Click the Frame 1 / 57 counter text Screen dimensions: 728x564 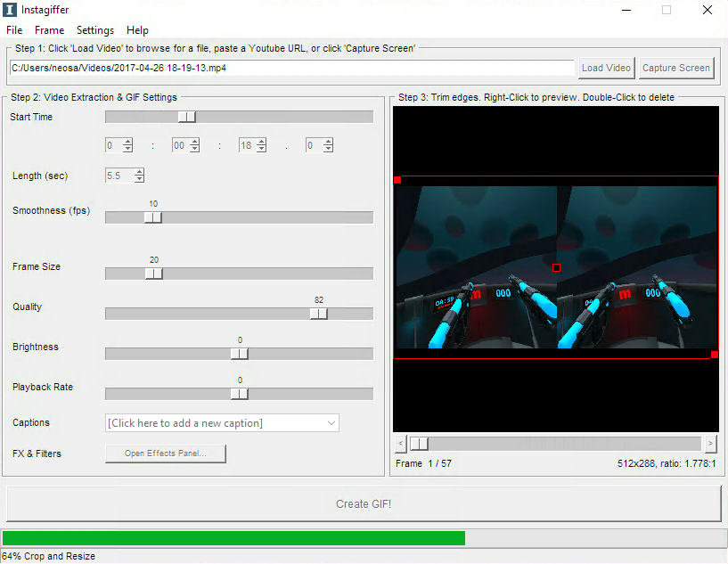pyautogui.click(x=423, y=463)
